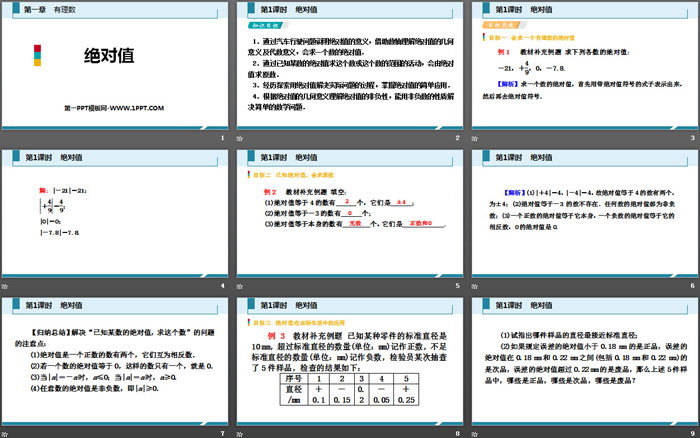Select slide 7 thumbnail with 归纳总结 summary
700x438 pixels.
tap(115, 360)
